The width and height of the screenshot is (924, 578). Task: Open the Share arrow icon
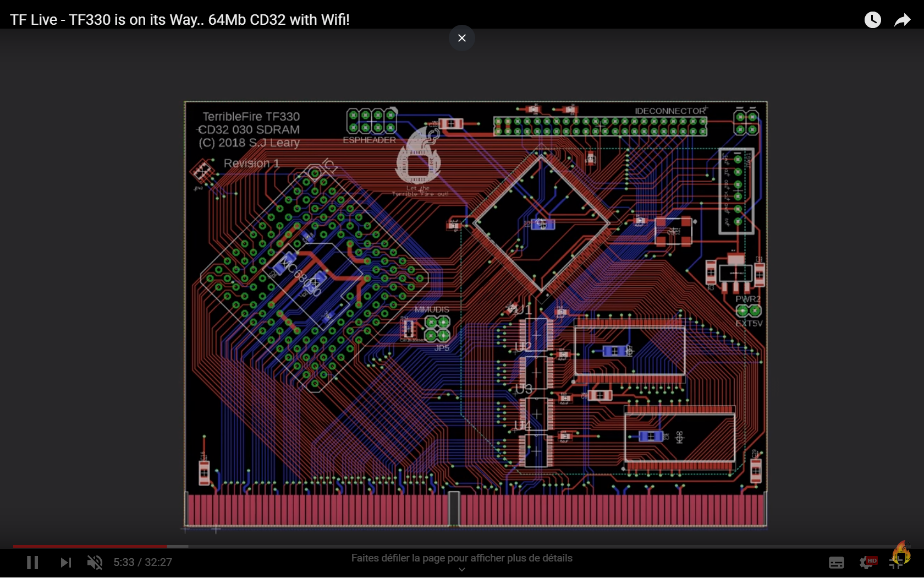coord(903,20)
